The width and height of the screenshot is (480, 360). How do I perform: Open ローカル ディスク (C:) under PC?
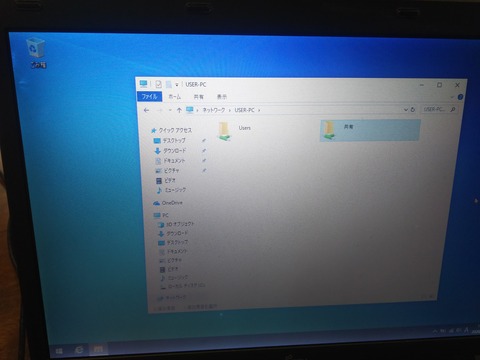coord(182,286)
